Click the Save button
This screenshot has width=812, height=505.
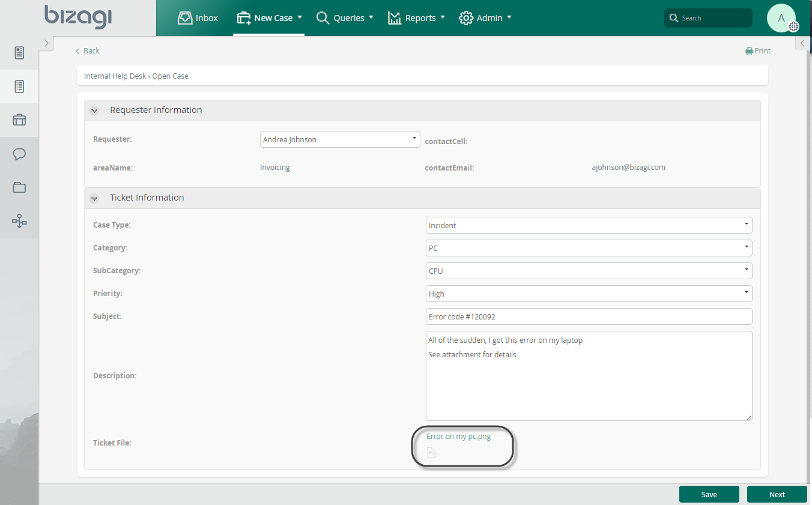[709, 494]
